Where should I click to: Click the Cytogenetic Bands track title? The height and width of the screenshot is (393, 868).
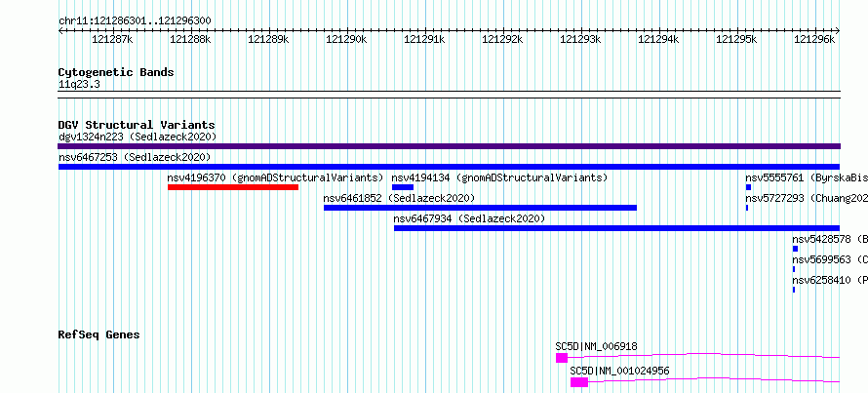coord(116,72)
